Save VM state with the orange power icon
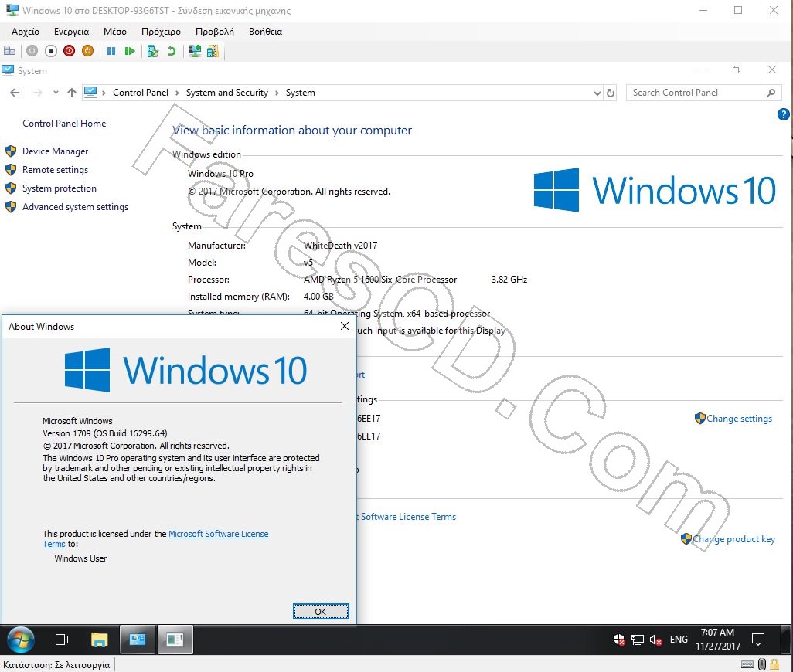The image size is (793, 672). (87, 50)
